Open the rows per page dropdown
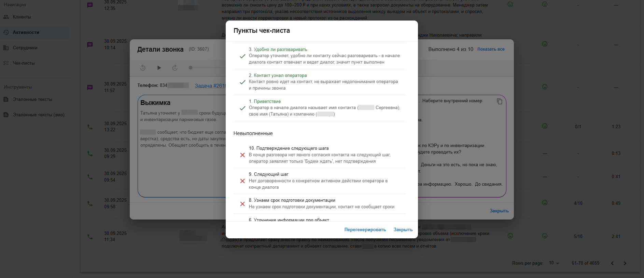Image resolution: width=644 pixels, height=278 pixels. click(x=554, y=263)
